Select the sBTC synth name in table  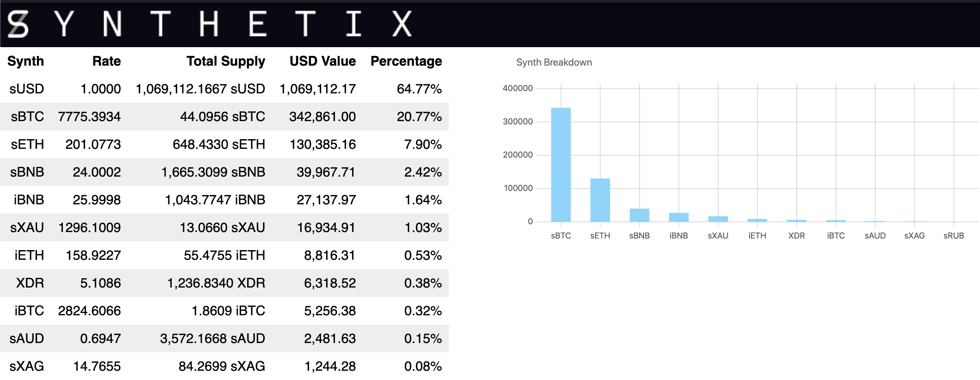coord(27,116)
